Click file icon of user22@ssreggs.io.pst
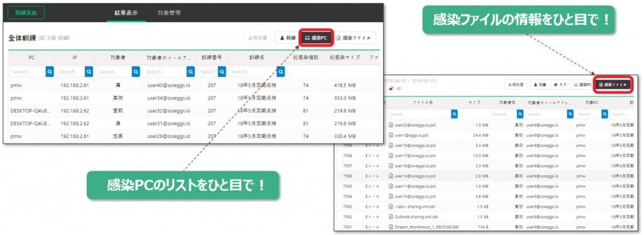 391,125
